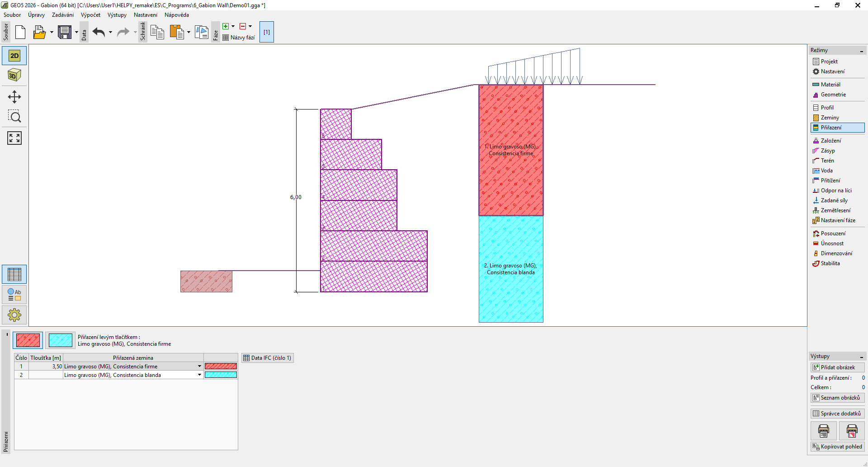Open drawing settings gear icon
Screen dimensions: 868x467
pos(14,315)
